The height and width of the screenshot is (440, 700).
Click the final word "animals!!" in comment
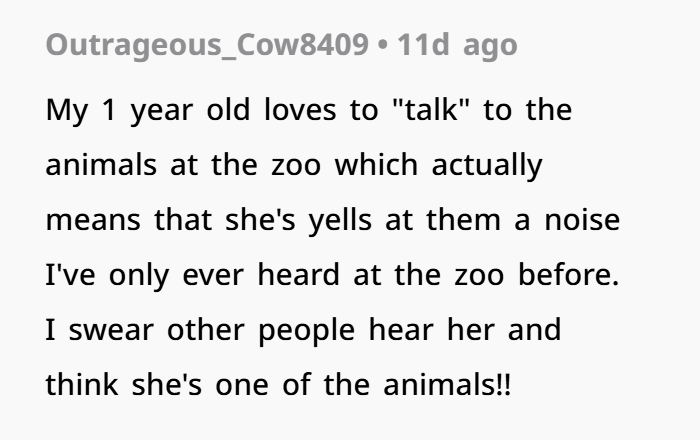click(x=447, y=384)
